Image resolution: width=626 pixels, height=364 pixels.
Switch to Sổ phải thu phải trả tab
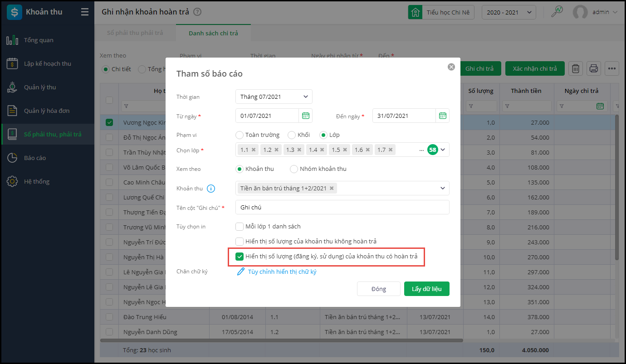point(135,33)
